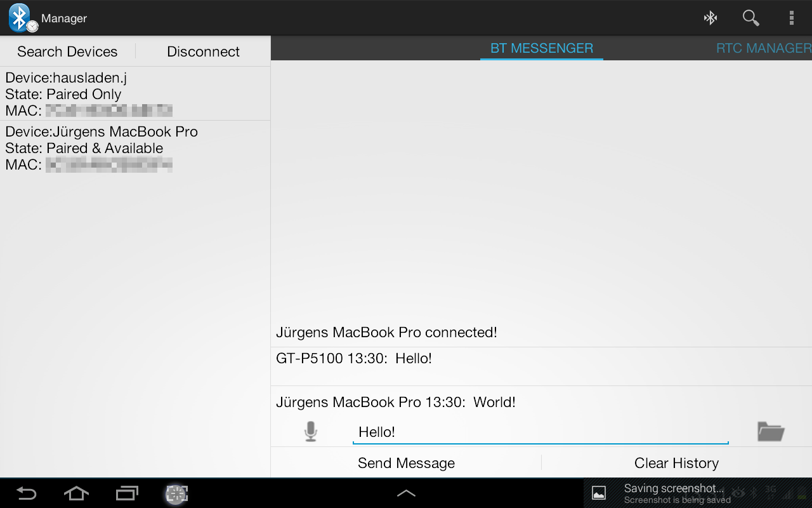
Task: Open the 'Saving screenshot...' notification
Action: [x=698, y=493]
